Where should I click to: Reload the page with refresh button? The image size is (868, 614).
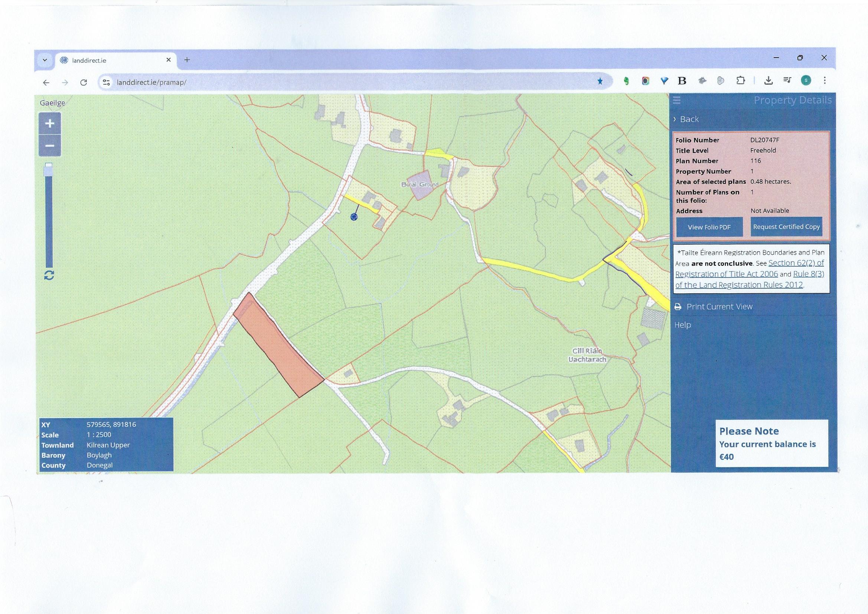pos(84,82)
